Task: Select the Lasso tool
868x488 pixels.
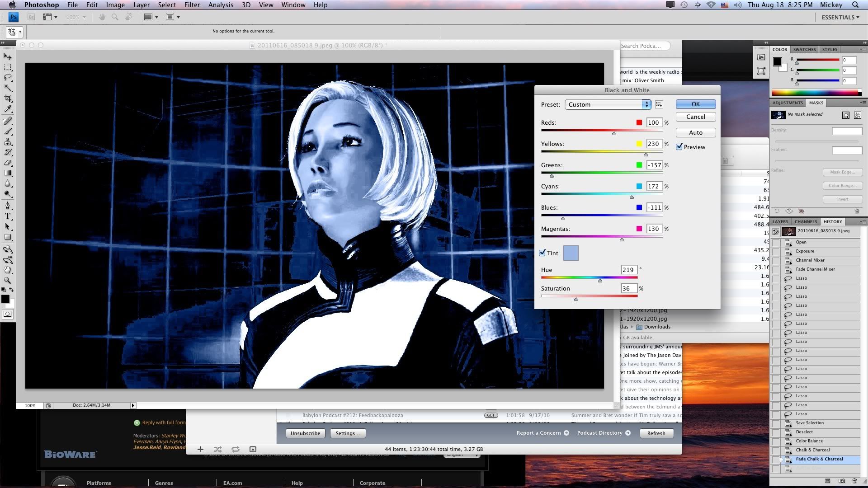Action: 8,78
